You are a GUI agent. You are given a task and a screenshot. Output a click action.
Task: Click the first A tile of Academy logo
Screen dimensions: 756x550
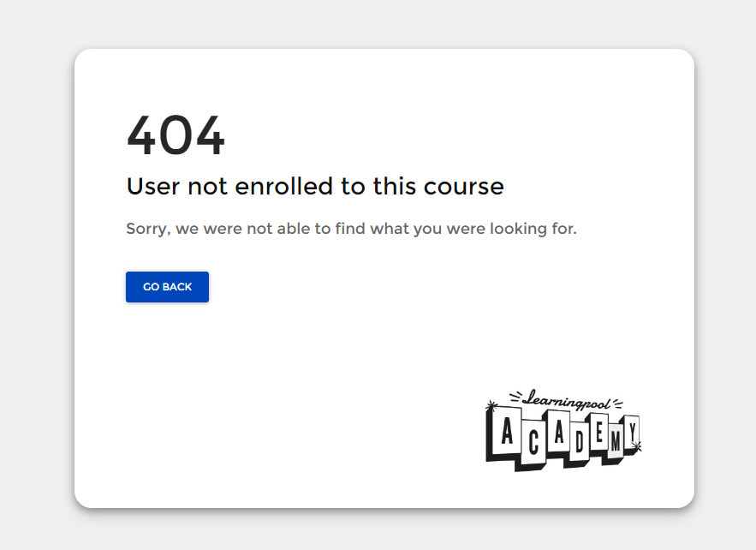[507, 430]
